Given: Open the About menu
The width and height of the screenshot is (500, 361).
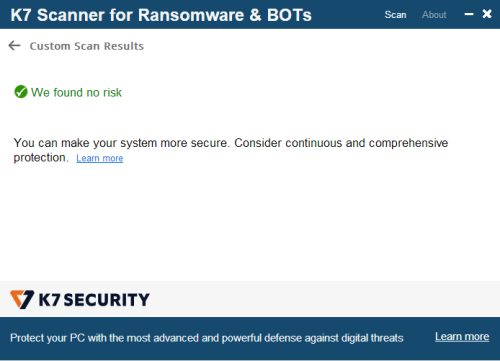Looking at the screenshot, I should pos(434,15).
